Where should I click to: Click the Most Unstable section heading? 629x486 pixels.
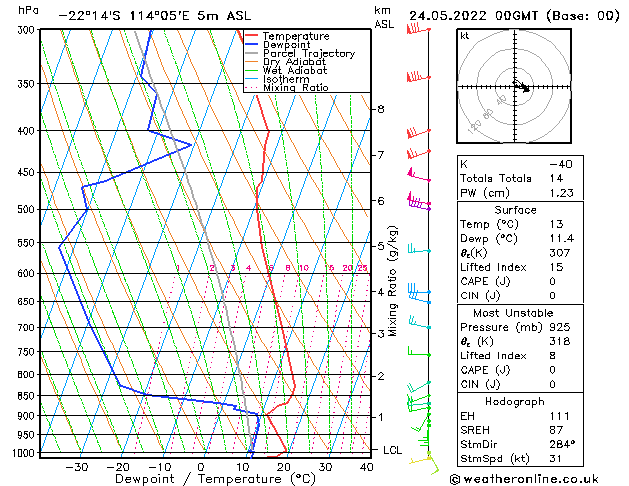point(513,313)
